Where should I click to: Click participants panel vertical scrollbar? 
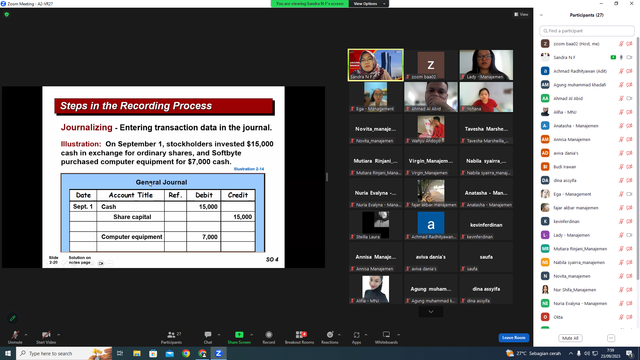point(638,159)
